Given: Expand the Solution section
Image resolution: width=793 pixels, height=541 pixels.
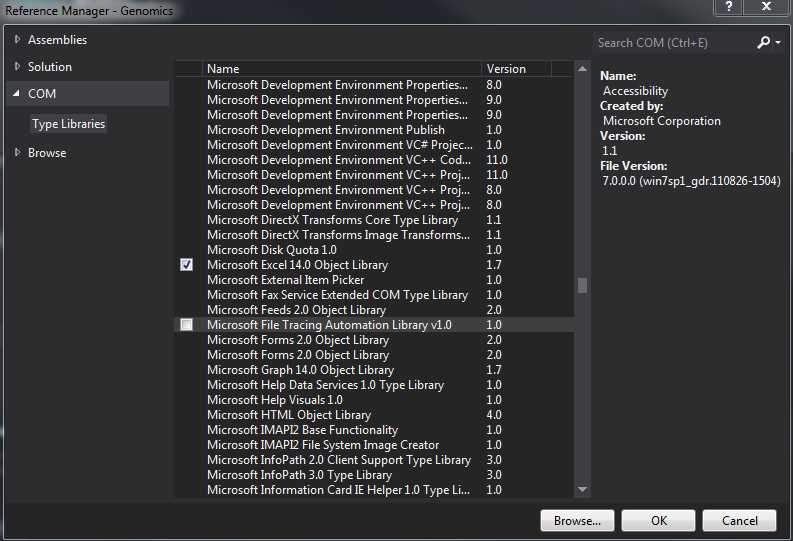Looking at the screenshot, I should click(17, 66).
